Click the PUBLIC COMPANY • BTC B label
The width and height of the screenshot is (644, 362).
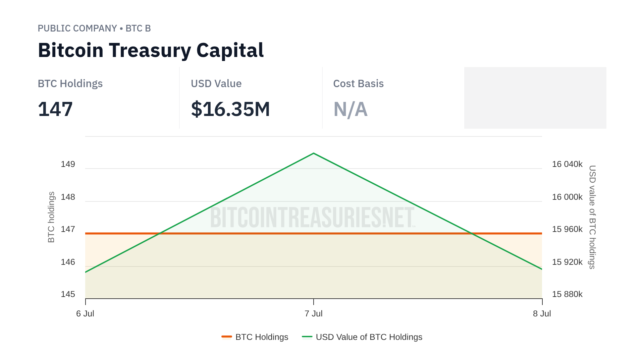point(94,28)
